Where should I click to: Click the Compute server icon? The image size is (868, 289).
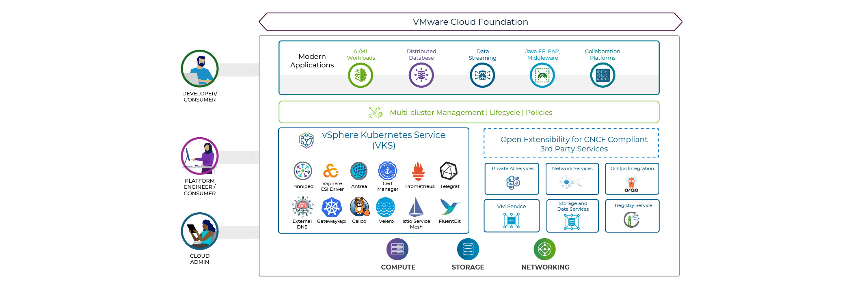point(397,249)
